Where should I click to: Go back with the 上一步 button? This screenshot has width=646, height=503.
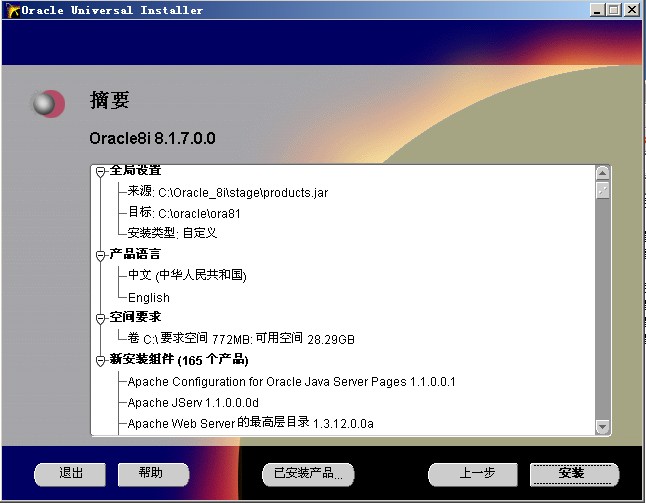(x=473, y=474)
